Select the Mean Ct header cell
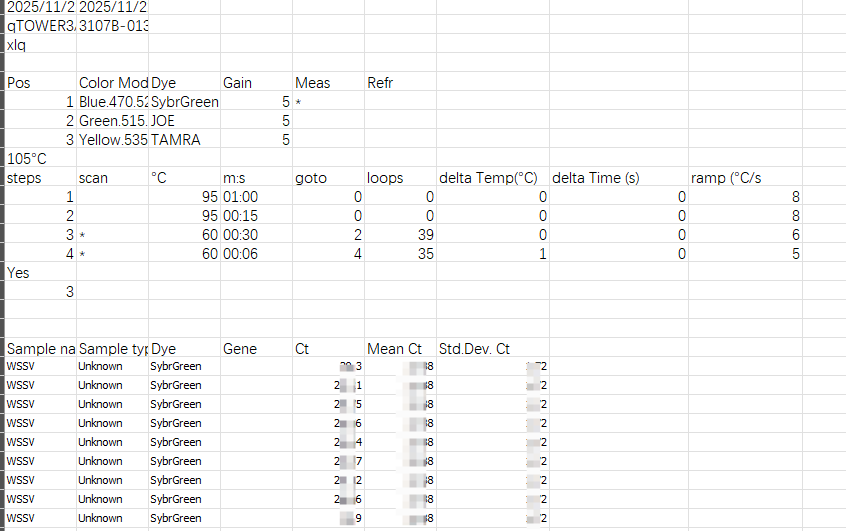Screen dimensions: 846x531 (399, 349)
